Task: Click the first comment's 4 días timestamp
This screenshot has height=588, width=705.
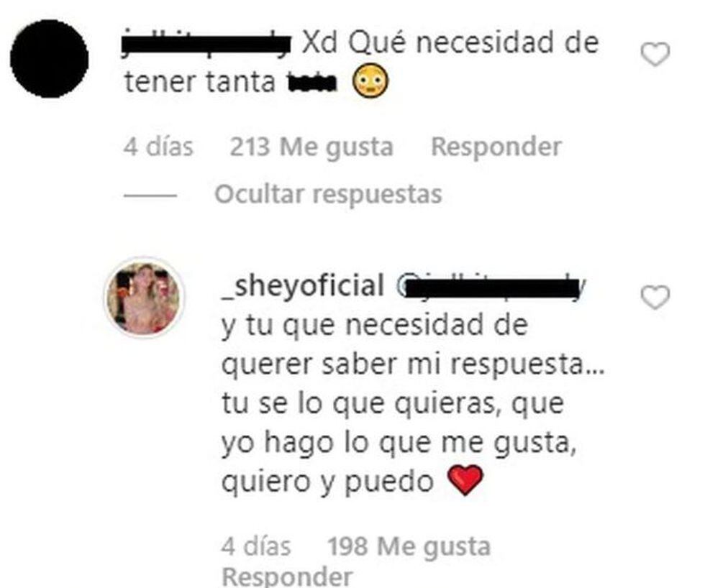Action: coord(158,147)
